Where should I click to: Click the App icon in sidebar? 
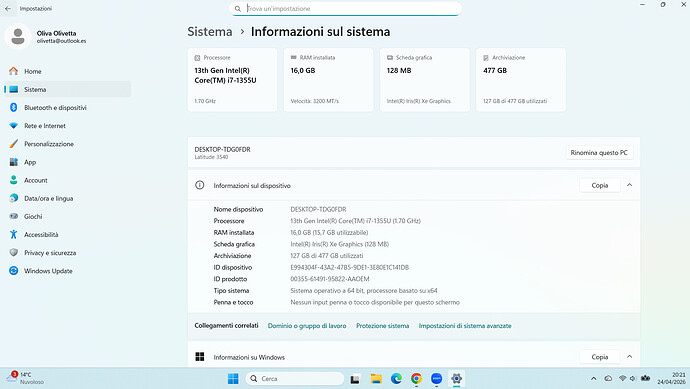pyautogui.click(x=14, y=162)
